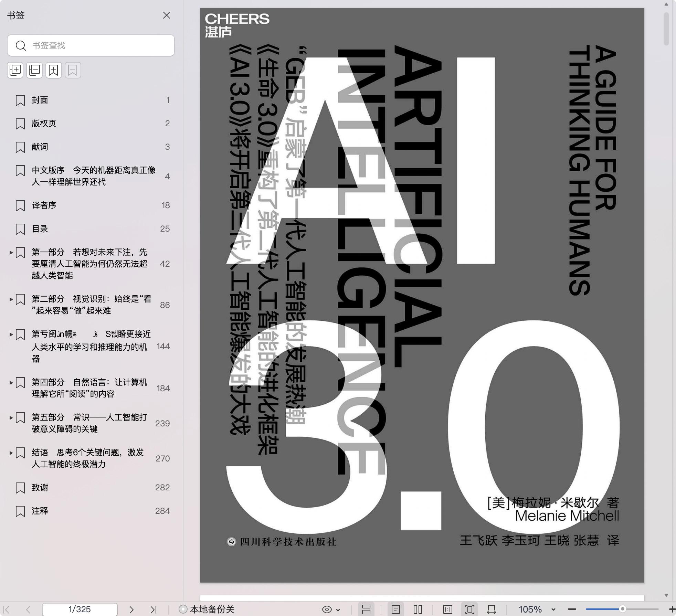
Task: Click the scroll up arrow of the document
Action: (x=666, y=4)
